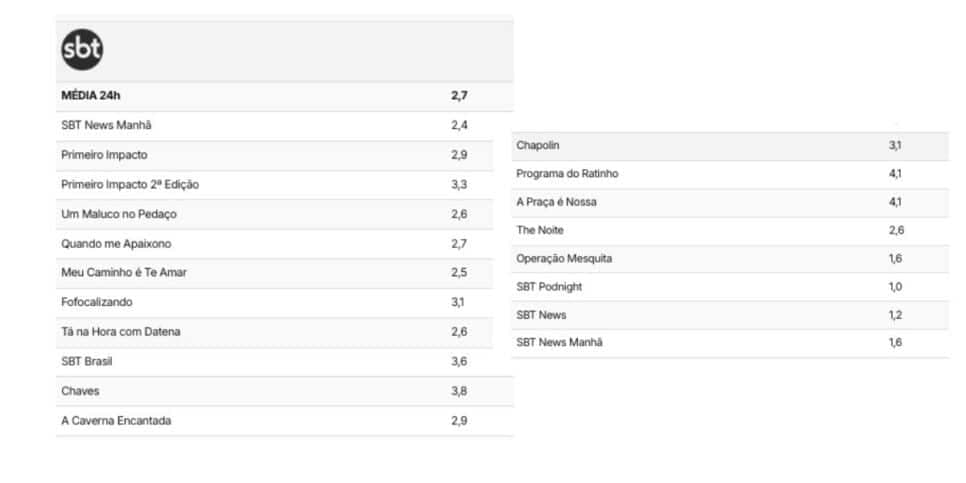966x483 pixels.
Task: Click the SBT logo icon
Action: 82,50
